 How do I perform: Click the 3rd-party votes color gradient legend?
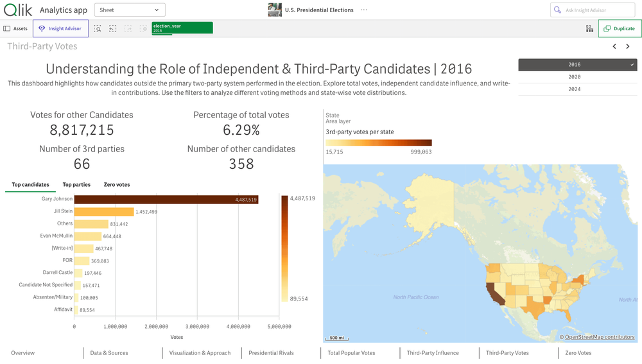379,143
